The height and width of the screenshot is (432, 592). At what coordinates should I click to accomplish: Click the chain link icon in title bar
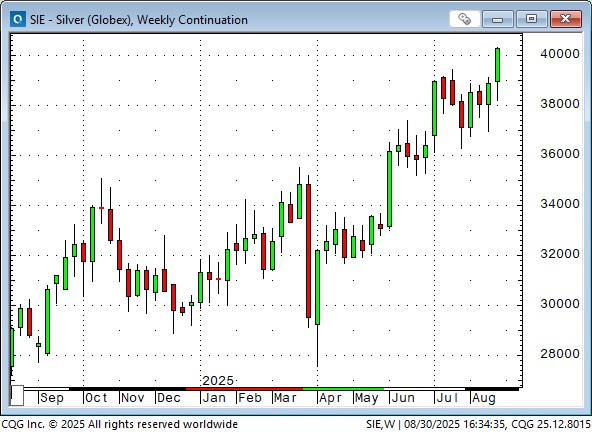coord(465,19)
